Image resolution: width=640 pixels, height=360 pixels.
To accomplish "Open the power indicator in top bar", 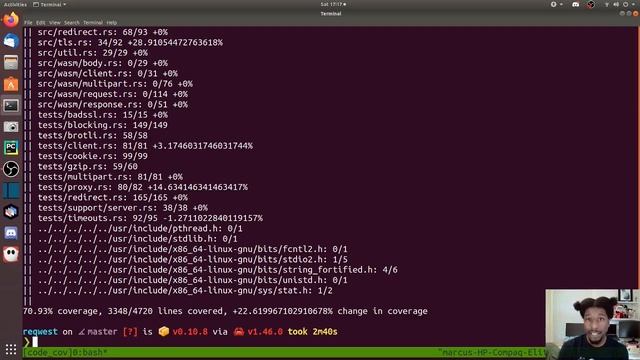I will point(625,4).
